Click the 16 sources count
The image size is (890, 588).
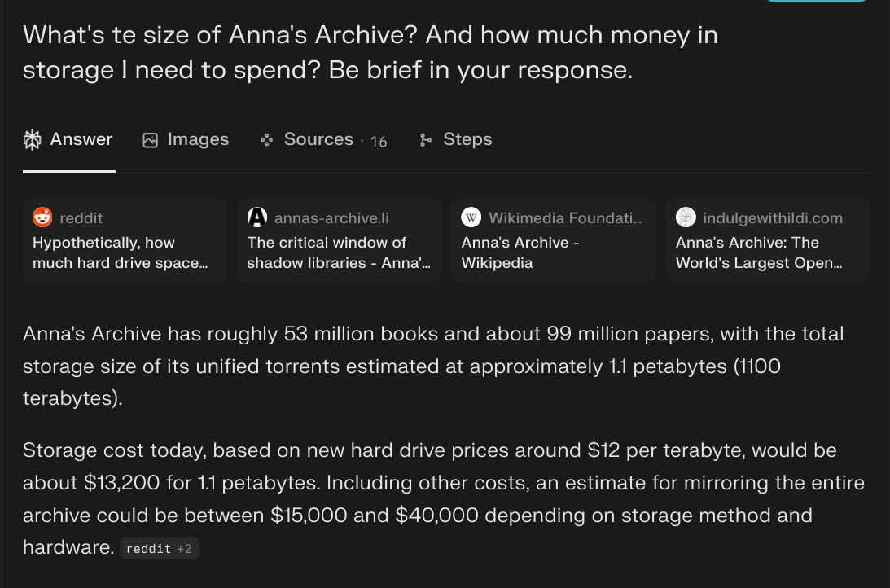[379, 142]
